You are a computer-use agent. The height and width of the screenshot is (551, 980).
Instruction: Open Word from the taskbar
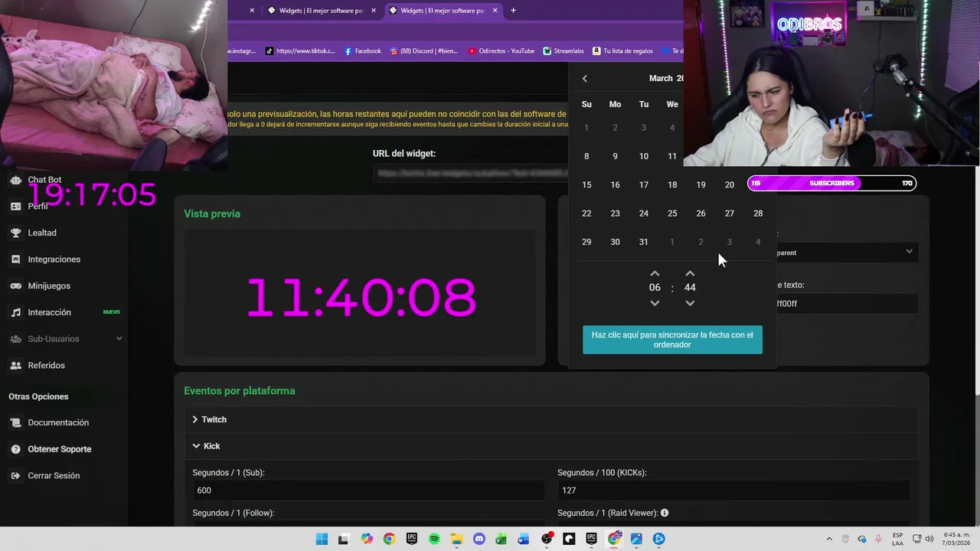524,539
